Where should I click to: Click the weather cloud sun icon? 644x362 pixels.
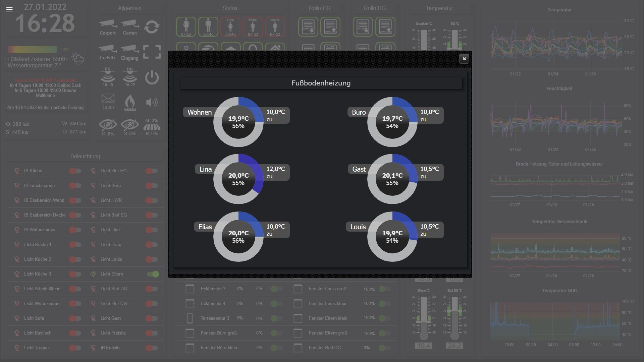pos(77,58)
